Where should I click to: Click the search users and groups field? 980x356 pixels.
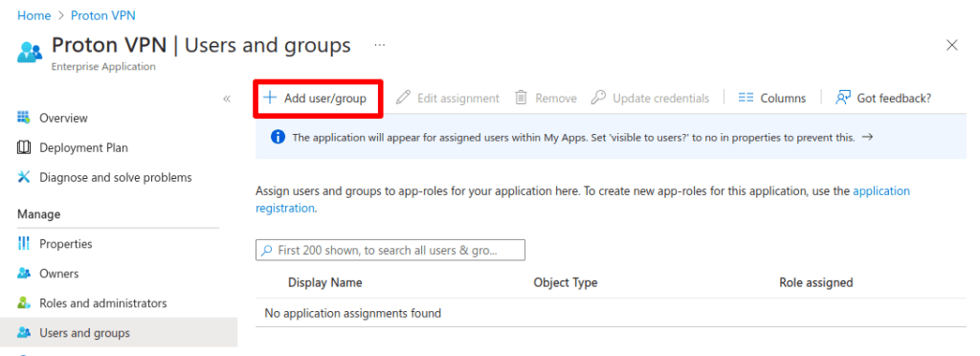390,250
